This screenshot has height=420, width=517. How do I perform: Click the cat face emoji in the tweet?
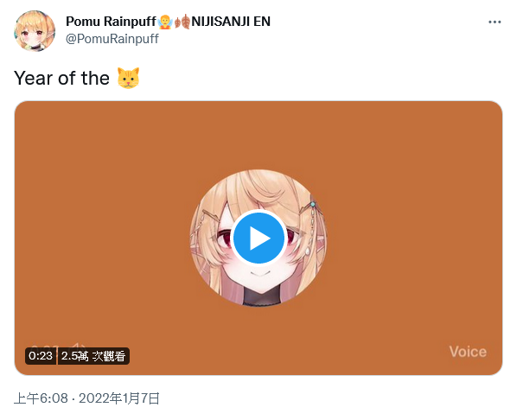click(129, 78)
